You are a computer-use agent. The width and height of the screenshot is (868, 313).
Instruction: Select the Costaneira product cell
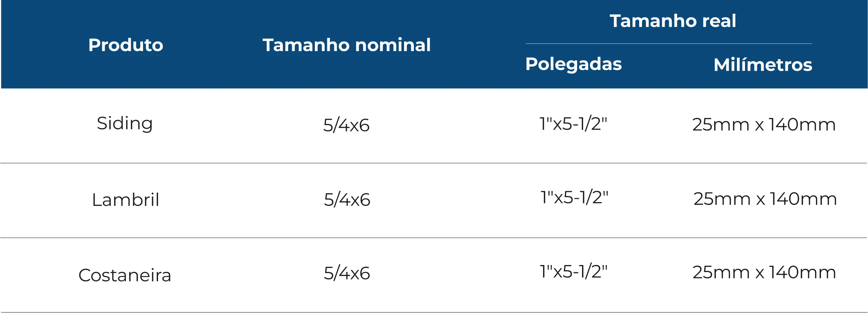125,275
